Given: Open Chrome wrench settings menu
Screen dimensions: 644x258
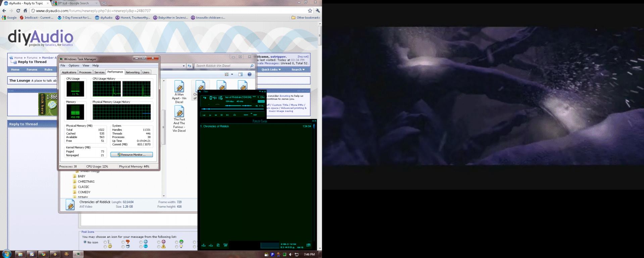Looking at the screenshot, I should (x=317, y=11).
